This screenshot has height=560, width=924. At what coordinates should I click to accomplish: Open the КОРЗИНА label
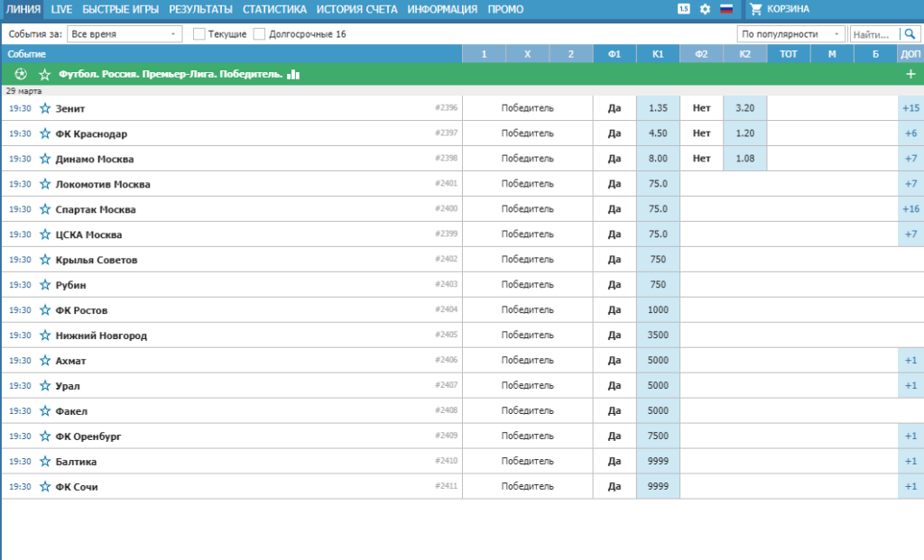point(789,9)
